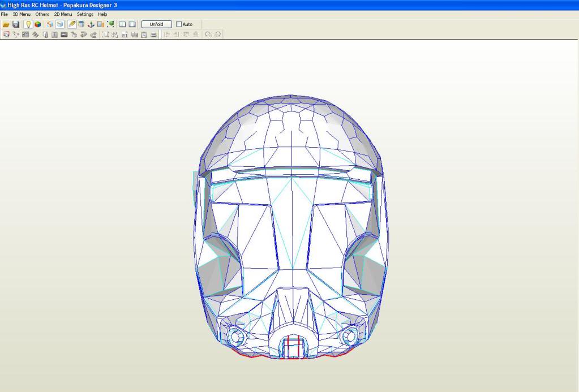Click the align top icon
This screenshot has width=579, height=392.
(x=186, y=35)
